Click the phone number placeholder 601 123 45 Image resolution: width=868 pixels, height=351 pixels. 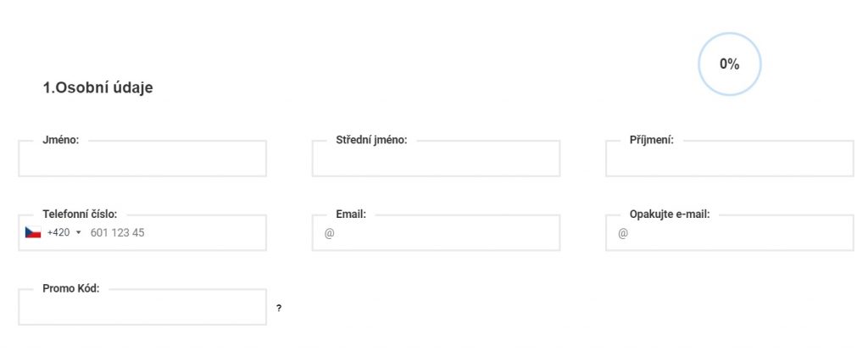(117, 232)
